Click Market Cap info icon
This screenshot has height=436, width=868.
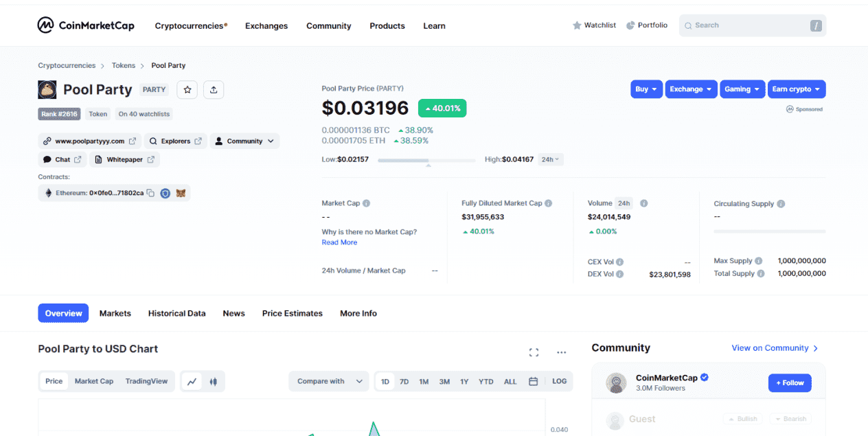[366, 203]
